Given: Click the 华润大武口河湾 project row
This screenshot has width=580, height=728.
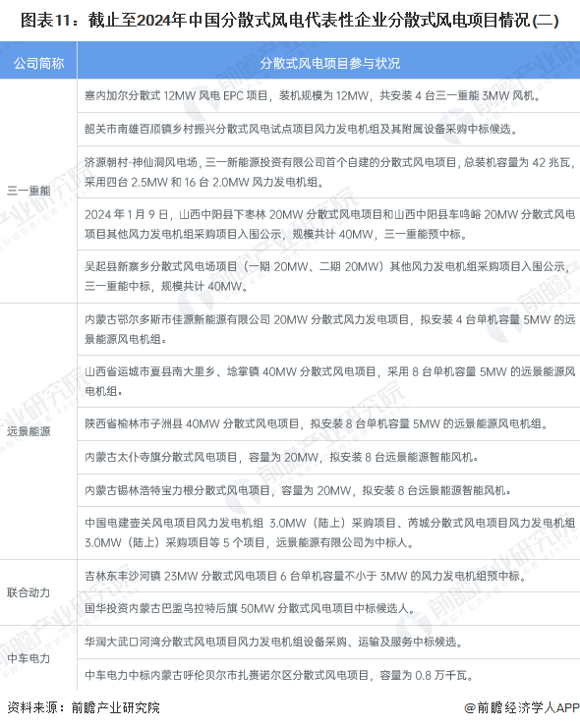Looking at the screenshot, I should point(329,643).
